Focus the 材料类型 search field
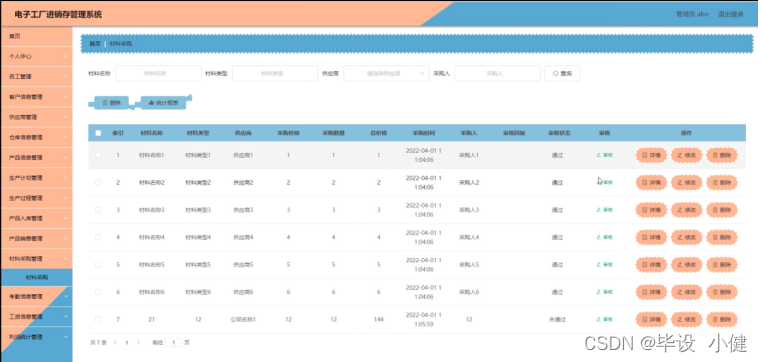762x362 pixels. point(275,73)
